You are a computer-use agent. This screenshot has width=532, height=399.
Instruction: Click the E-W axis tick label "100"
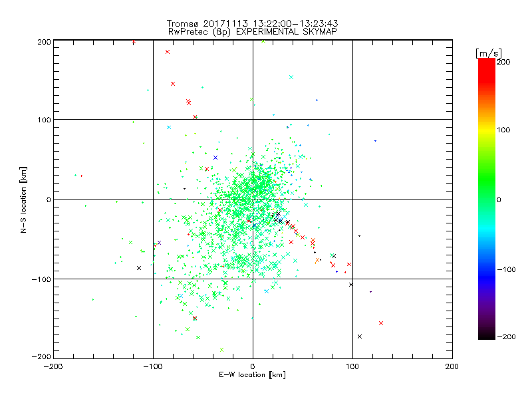[x=352, y=367]
